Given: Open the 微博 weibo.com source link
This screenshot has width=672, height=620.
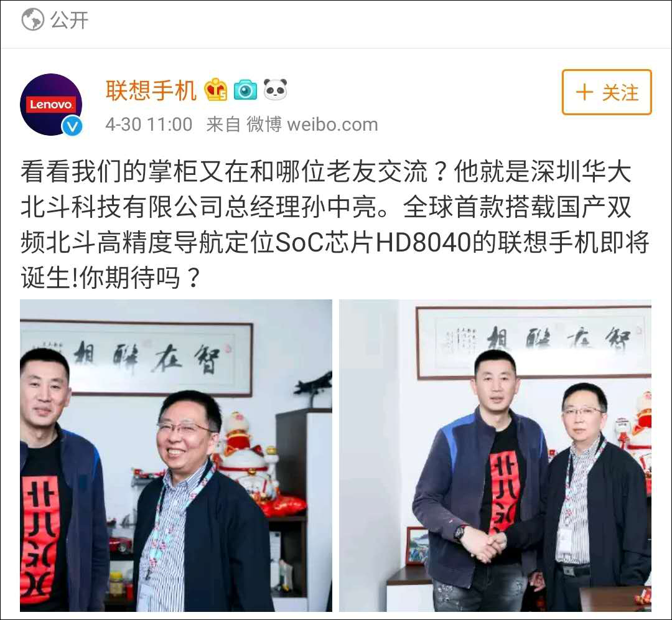Looking at the screenshot, I should pyautogui.click(x=312, y=124).
